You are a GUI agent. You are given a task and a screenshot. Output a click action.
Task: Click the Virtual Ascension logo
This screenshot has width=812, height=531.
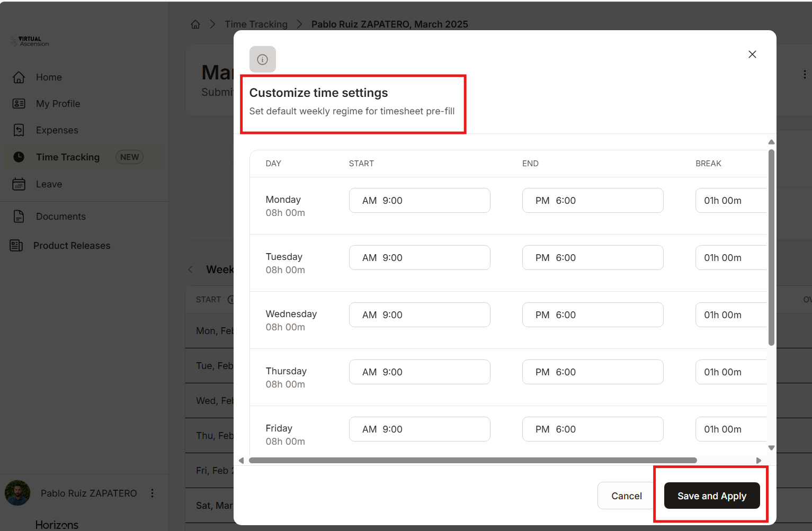click(30, 41)
